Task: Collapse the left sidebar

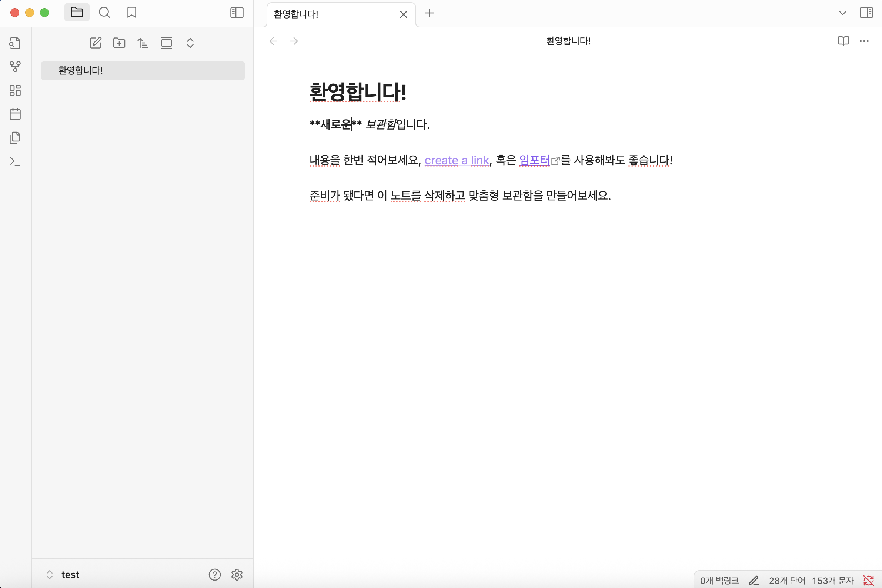Action: click(x=237, y=12)
